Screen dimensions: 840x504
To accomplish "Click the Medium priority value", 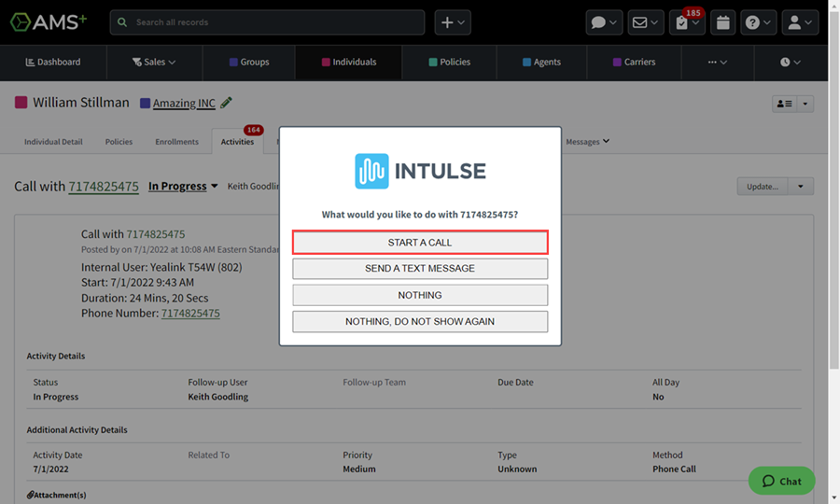I will (359, 469).
